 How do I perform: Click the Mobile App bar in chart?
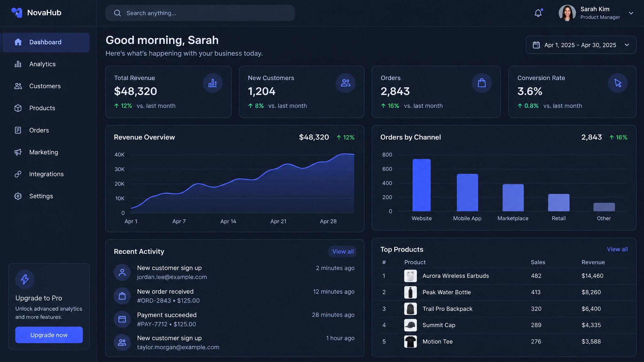coord(467,193)
